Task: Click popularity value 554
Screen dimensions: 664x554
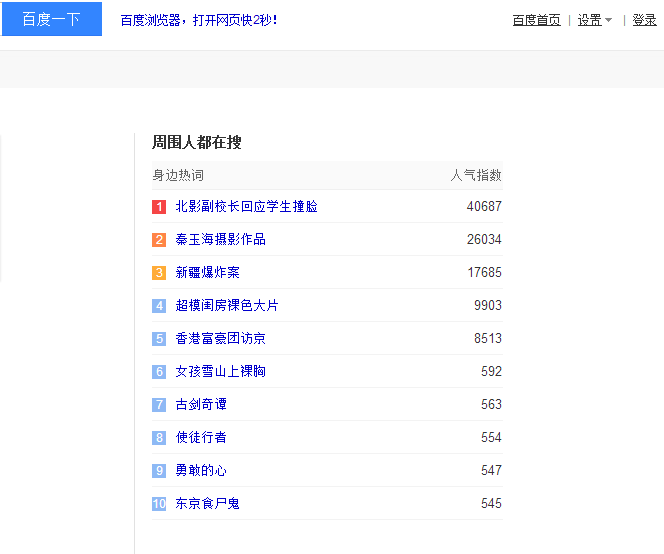Action: click(x=491, y=438)
